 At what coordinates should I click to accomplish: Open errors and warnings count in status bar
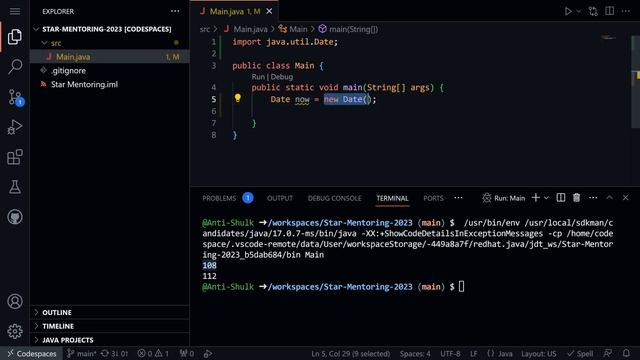153,353
